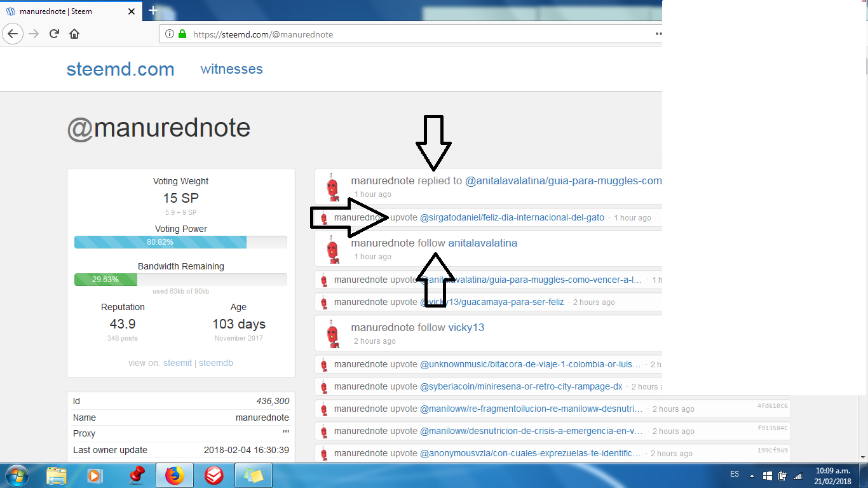The image size is (868, 488).
Task: Click transaction hash 199cf9a9
Action: [772, 451]
